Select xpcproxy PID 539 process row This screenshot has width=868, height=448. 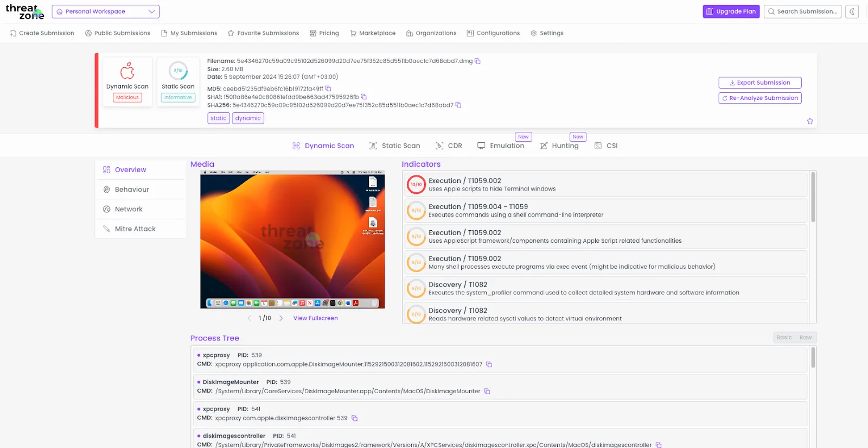(500, 359)
